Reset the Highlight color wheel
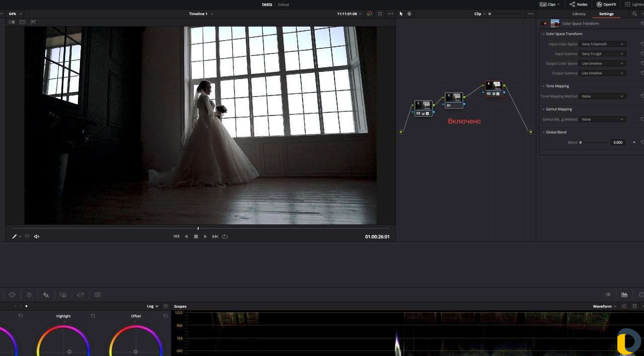Image resolution: width=644 pixels, height=356 pixels. [93, 316]
